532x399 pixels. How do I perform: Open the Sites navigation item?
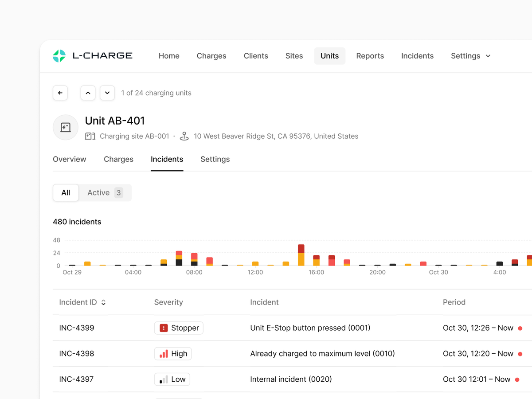click(x=294, y=56)
